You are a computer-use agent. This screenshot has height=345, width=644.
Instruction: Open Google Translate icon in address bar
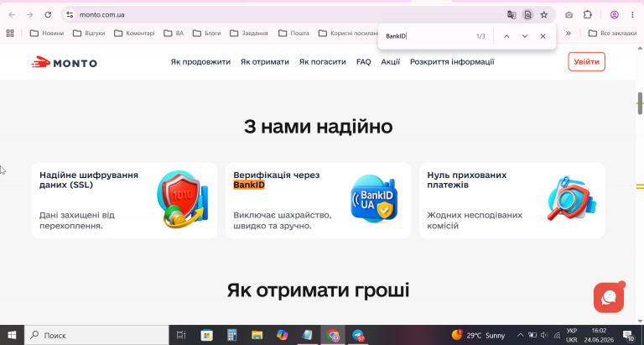(x=512, y=15)
